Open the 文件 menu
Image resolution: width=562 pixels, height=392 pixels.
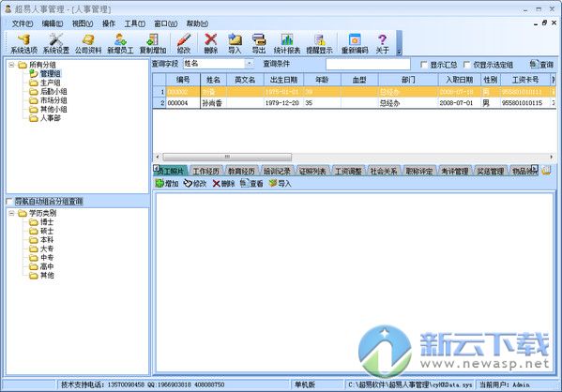click(x=23, y=23)
